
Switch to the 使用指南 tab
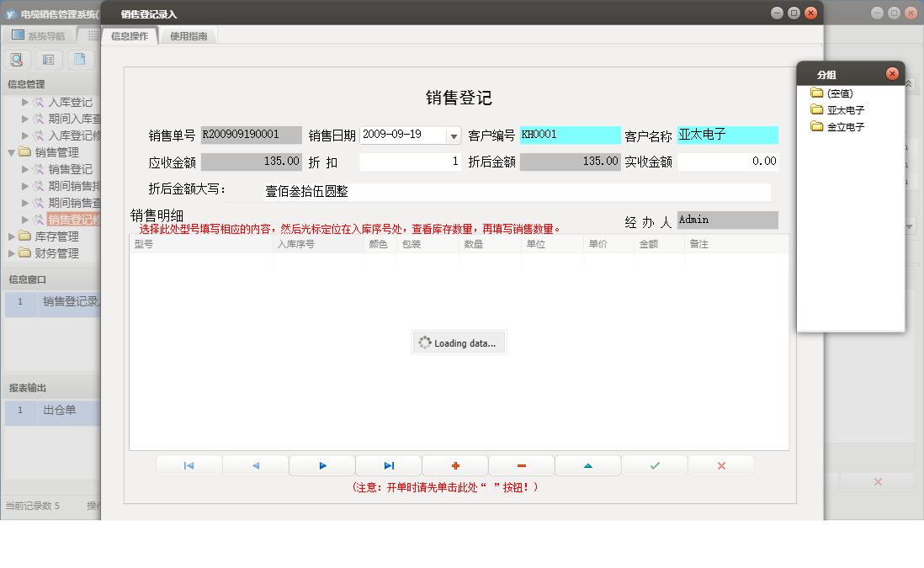click(188, 36)
